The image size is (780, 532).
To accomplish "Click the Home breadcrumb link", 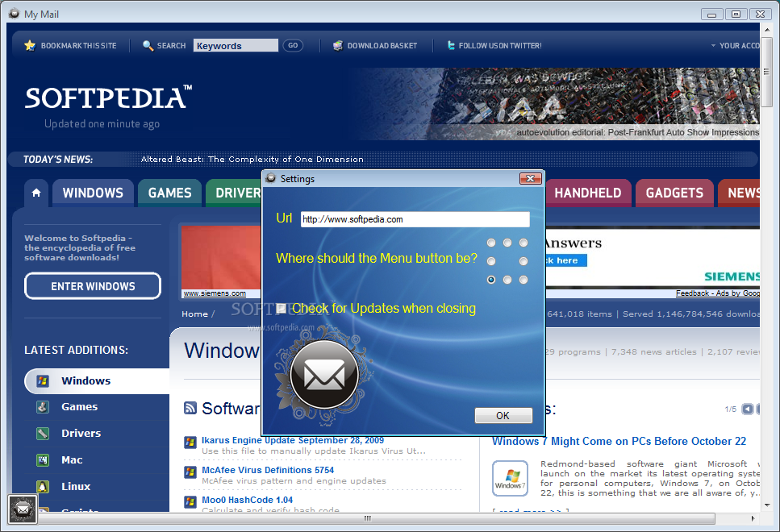I will [195, 314].
